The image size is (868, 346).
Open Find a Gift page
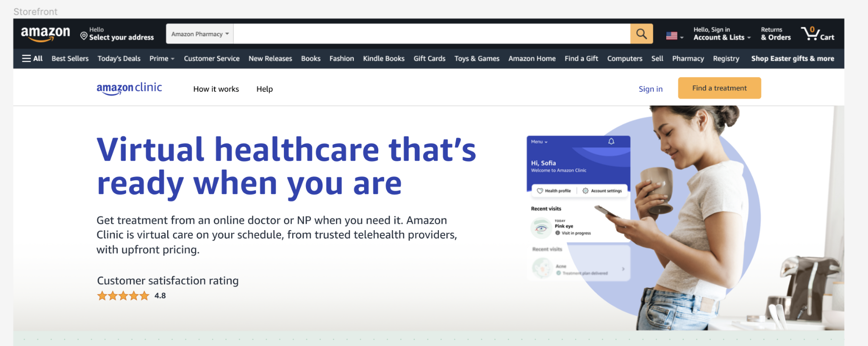click(581, 59)
